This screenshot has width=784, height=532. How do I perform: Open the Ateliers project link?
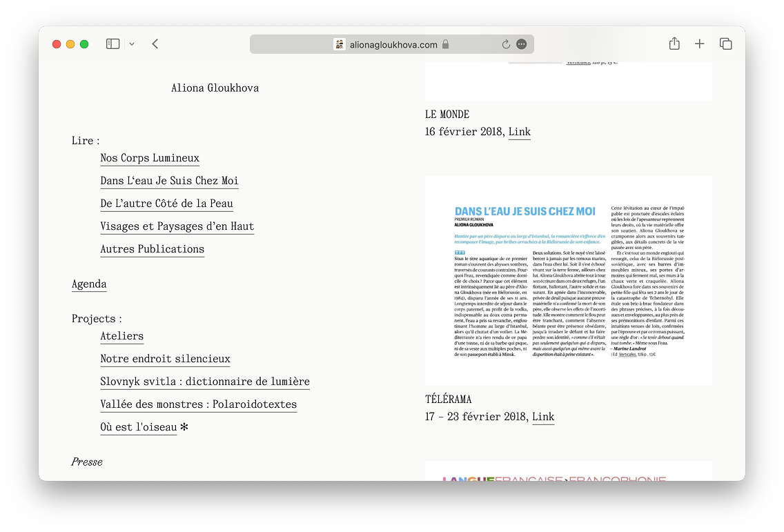(121, 337)
